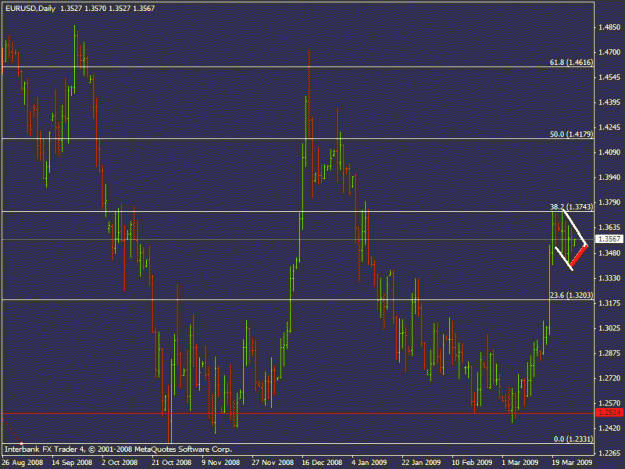The height and width of the screenshot is (469, 625).
Task: Select the 38.2 (1.3743) Fibonacci level label
Action: 571,207
